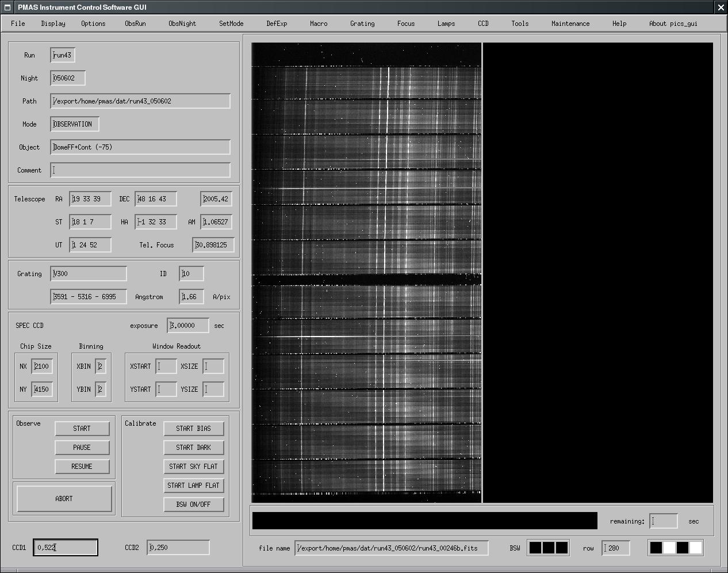This screenshot has width=728, height=573.
Task: Toggle the BSW ON/OFF button
Action: tap(193, 505)
